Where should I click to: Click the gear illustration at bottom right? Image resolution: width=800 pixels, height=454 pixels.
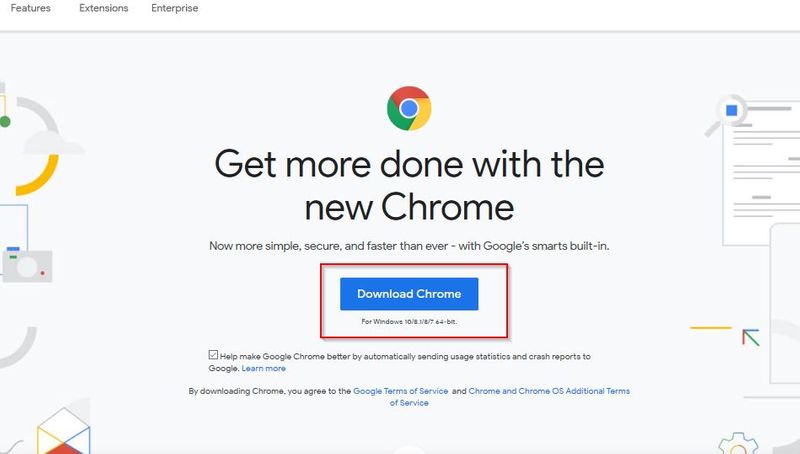tap(738, 444)
